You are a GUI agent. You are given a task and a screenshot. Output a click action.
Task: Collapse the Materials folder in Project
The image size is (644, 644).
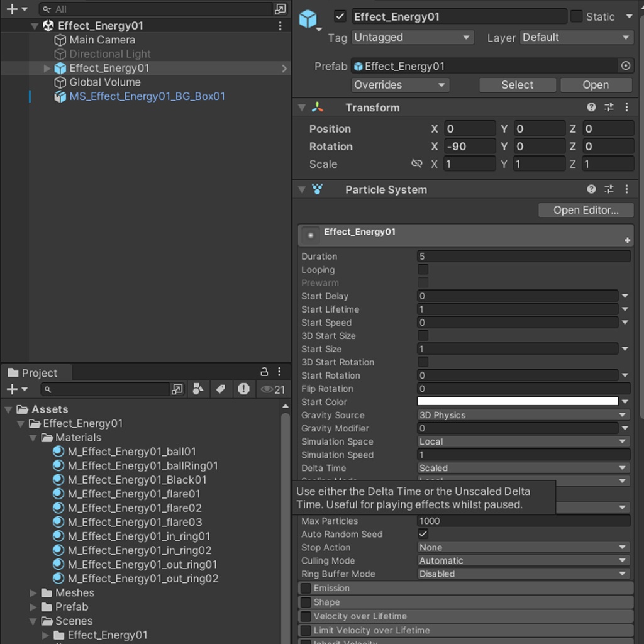pos(32,437)
